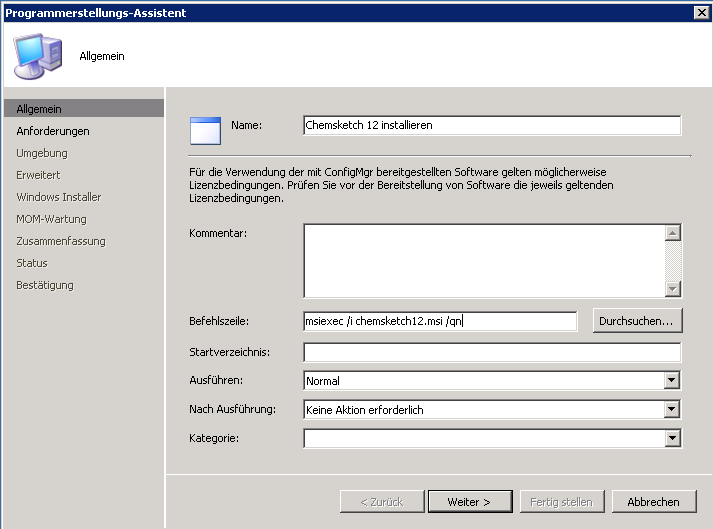Open the Kategorie combo box
This screenshot has width=713, height=529.
[672, 438]
